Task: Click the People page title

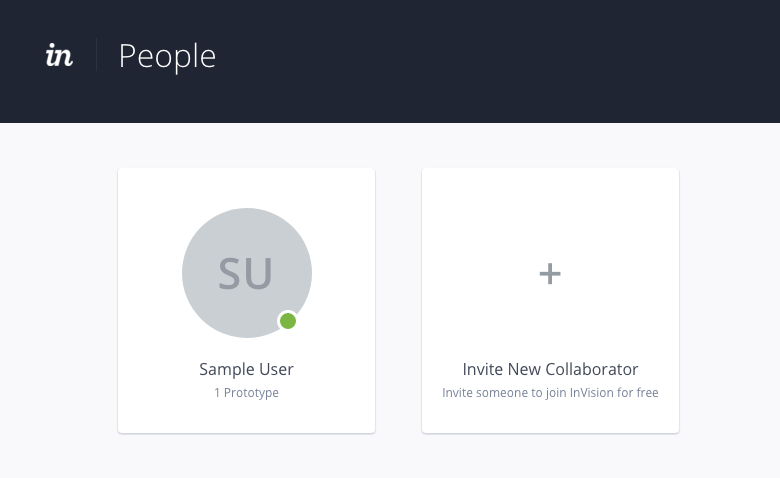Action: pos(167,56)
